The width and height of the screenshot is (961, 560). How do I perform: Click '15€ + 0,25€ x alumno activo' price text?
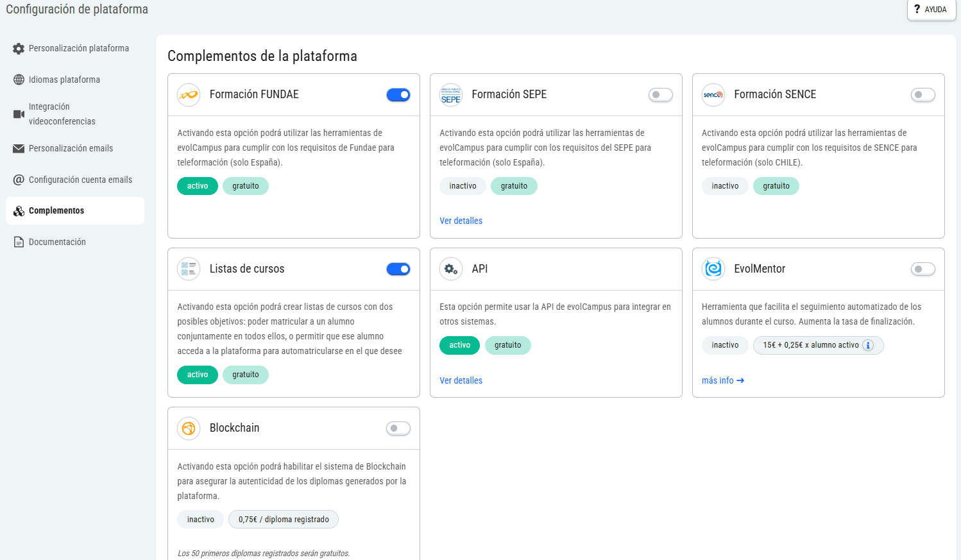coord(811,345)
